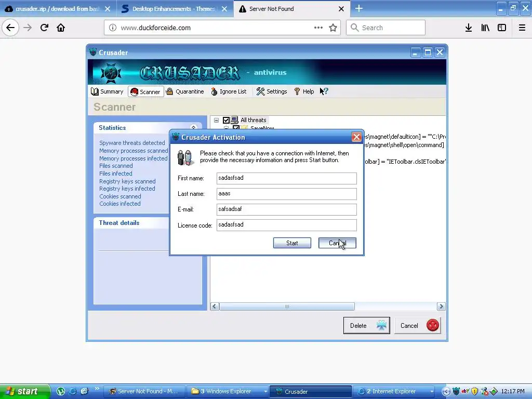Close the Desktop Enhancements browser tab
Viewport: 532px width, 399px height.
[224, 9]
